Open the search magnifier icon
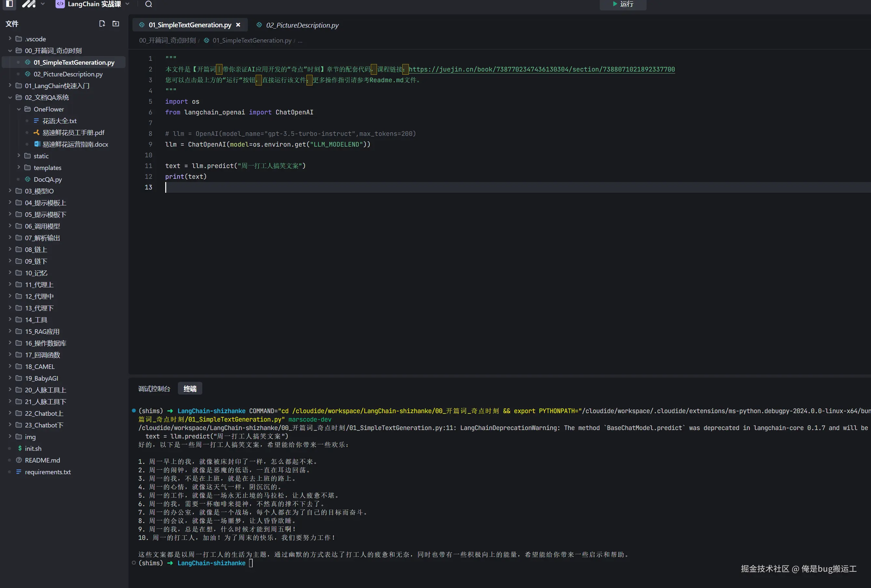 (x=148, y=4)
